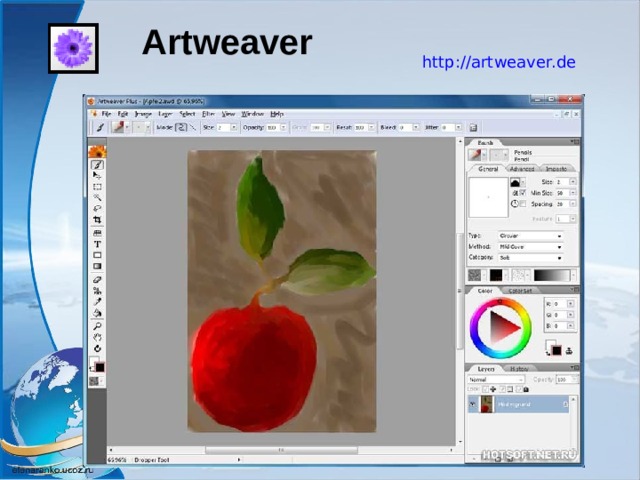Select the Rotate canvas tool

tap(97, 349)
